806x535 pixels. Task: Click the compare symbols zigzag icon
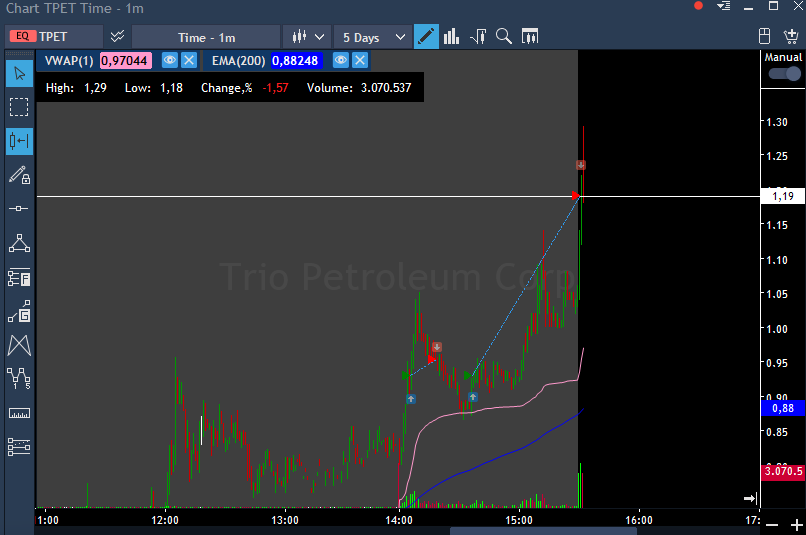coord(117,36)
